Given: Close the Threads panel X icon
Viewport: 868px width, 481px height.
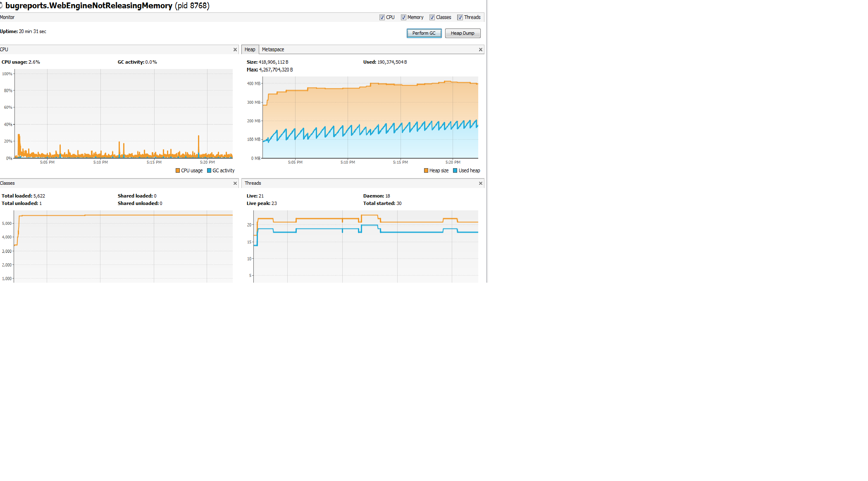Looking at the screenshot, I should click(x=480, y=183).
